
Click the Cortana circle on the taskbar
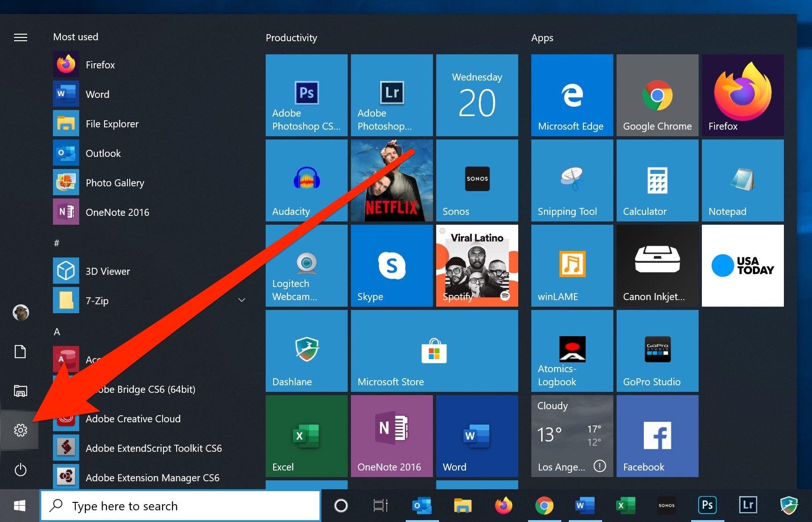pos(341,506)
